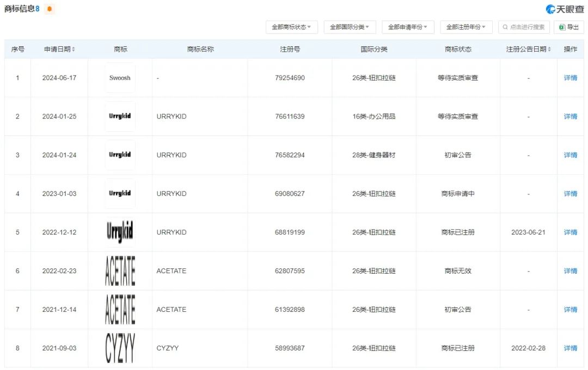Open 详情 for registration 76582294
This screenshot has height=370, width=588.
[571, 155]
